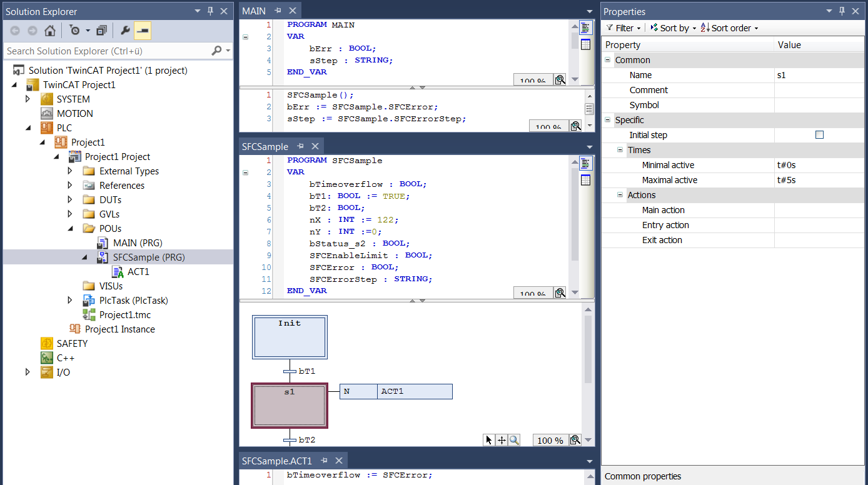The image size is (868, 485).
Task: Toggle the Preview Selected Items button
Action: click(143, 31)
